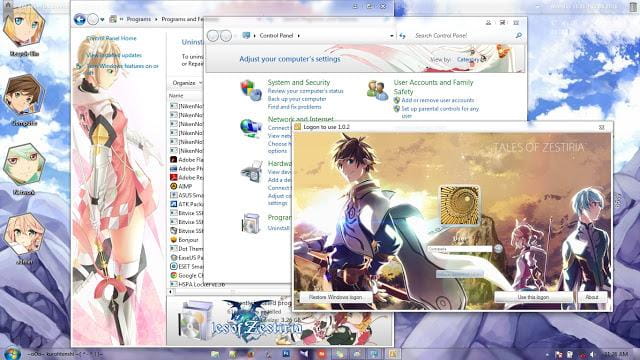Click the user account picture in logon preview
Image resolution: width=640 pixels, height=360 pixels.
click(460, 205)
